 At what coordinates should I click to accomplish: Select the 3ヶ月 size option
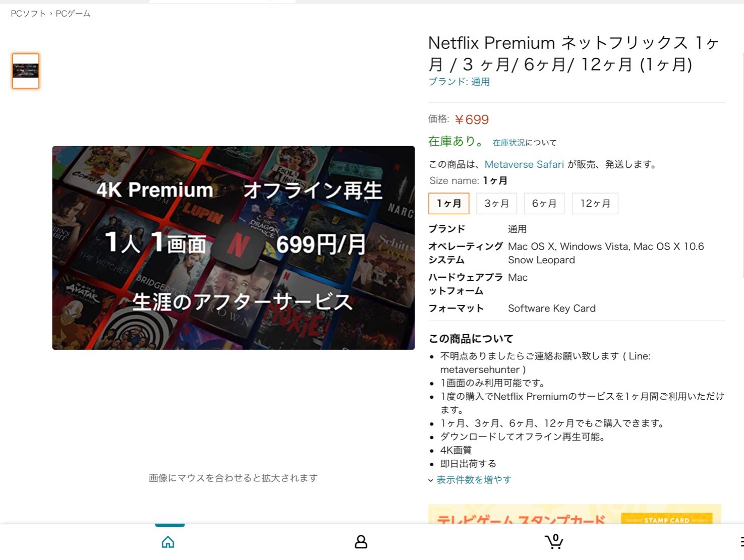coord(497,204)
